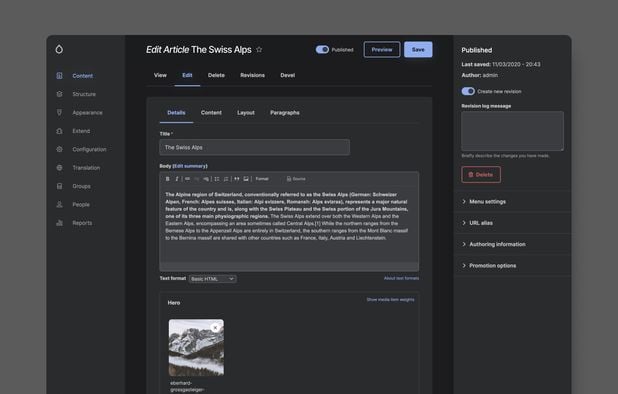The width and height of the screenshot is (618, 394).
Task: Click the Drupal drop logo icon
Action: (x=59, y=49)
